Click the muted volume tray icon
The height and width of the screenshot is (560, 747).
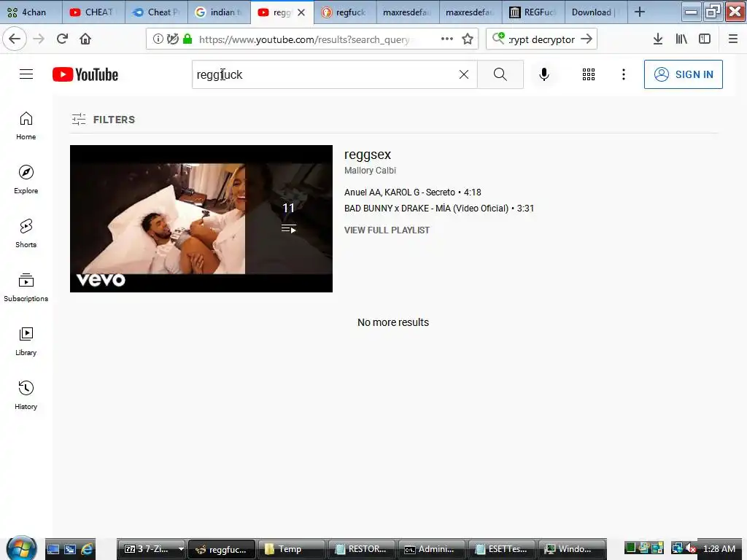click(x=690, y=548)
